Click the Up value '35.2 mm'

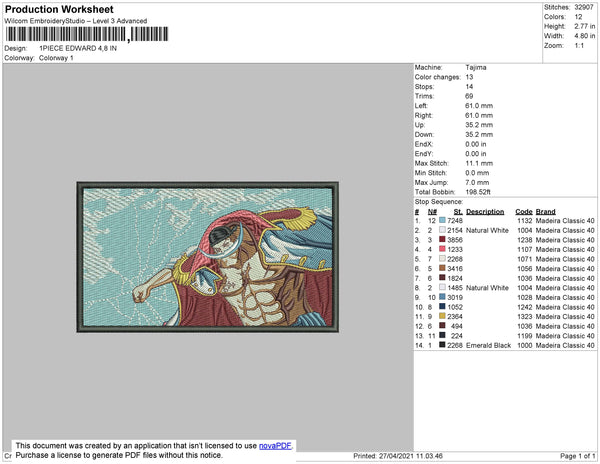tap(479, 125)
